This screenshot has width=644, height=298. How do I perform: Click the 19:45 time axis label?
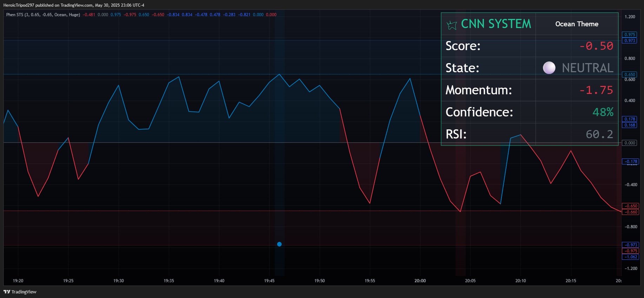coord(269,281)
